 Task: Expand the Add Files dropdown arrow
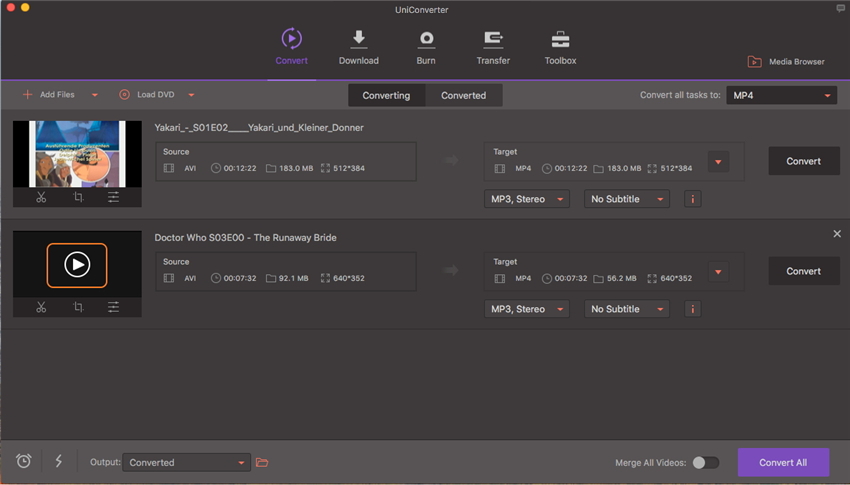(95, 95)
